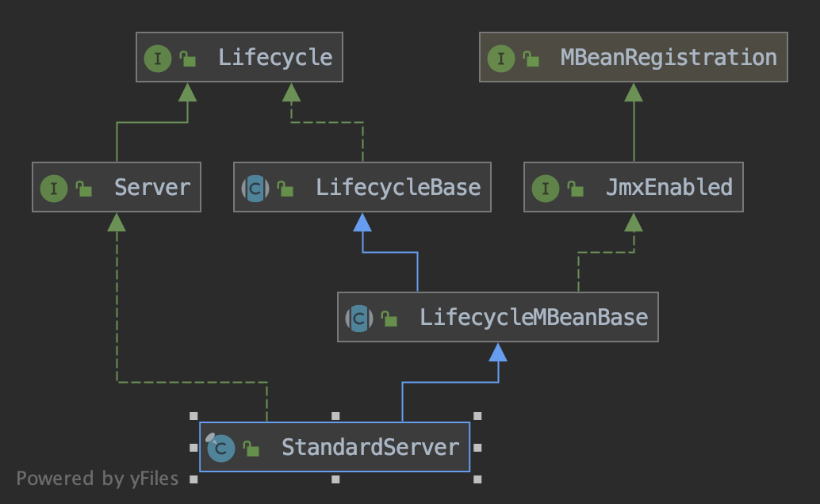This screenshot has width=820, height=504.
Task: Click the interface icon on Server node
Action: pyautogui.click(x=53, y=189)
